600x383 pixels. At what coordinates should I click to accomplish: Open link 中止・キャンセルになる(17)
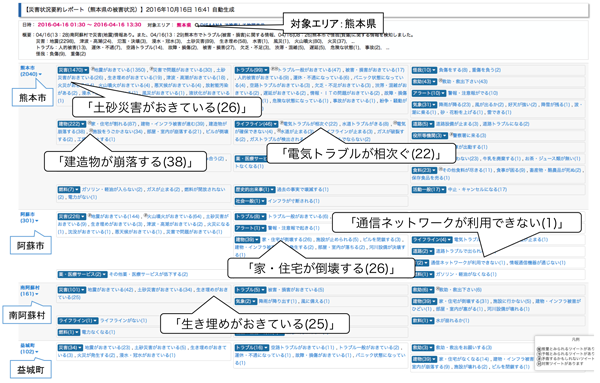click(x=478, y=189)
